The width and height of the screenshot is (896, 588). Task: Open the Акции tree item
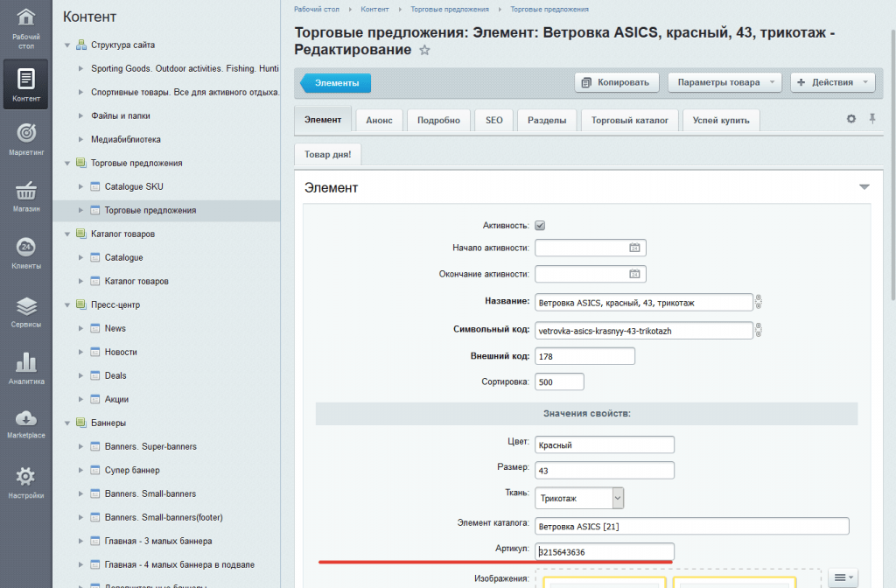tap(116, 399)
